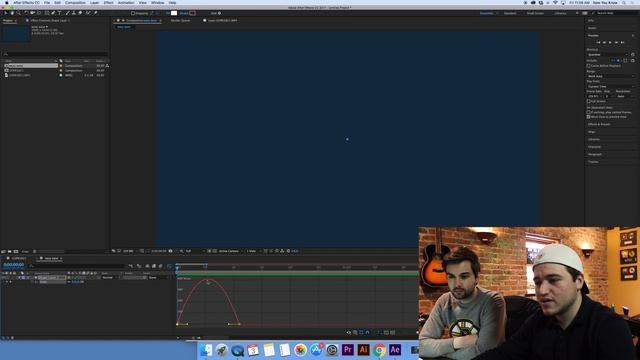The height and width of the screenshot is (360, 640).
Task: Select the Zoom magnifier tool
Action: pyautogui.click(x=18, y=13)
